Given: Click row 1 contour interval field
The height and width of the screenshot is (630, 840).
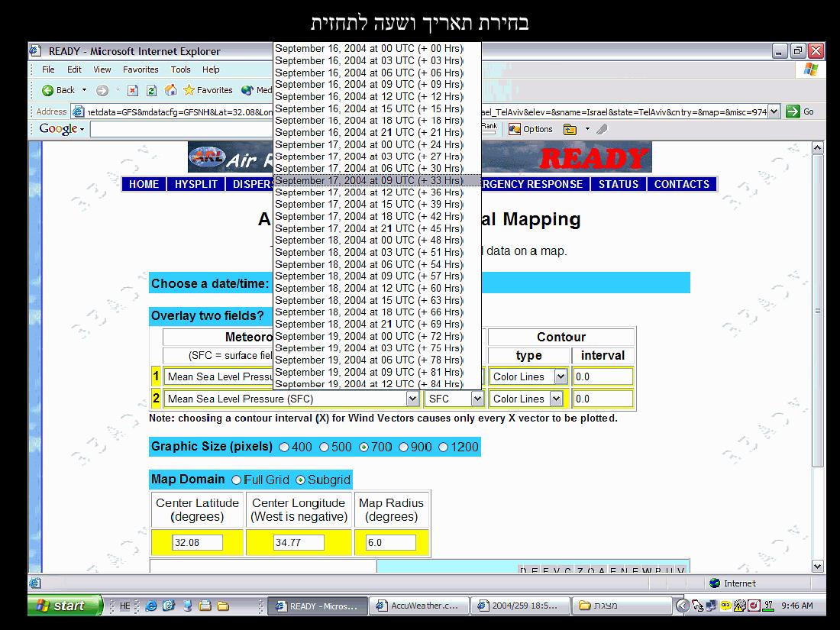Looking at the screenshot, I should (x=603, y=376).
